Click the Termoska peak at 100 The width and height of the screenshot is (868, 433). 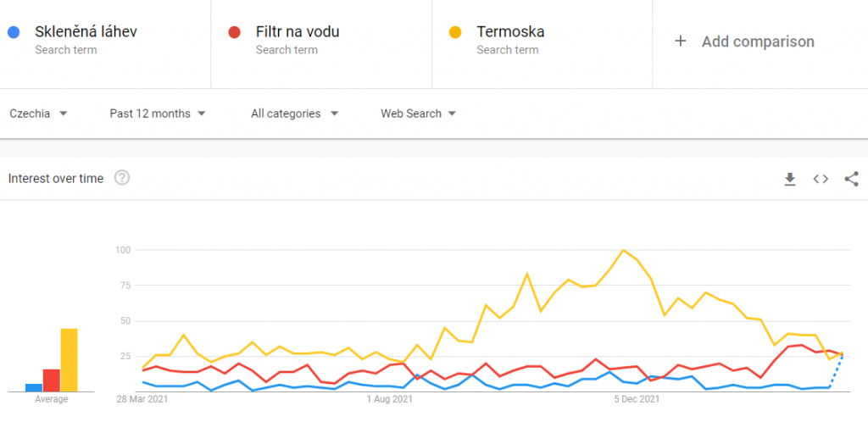[624, 250]
